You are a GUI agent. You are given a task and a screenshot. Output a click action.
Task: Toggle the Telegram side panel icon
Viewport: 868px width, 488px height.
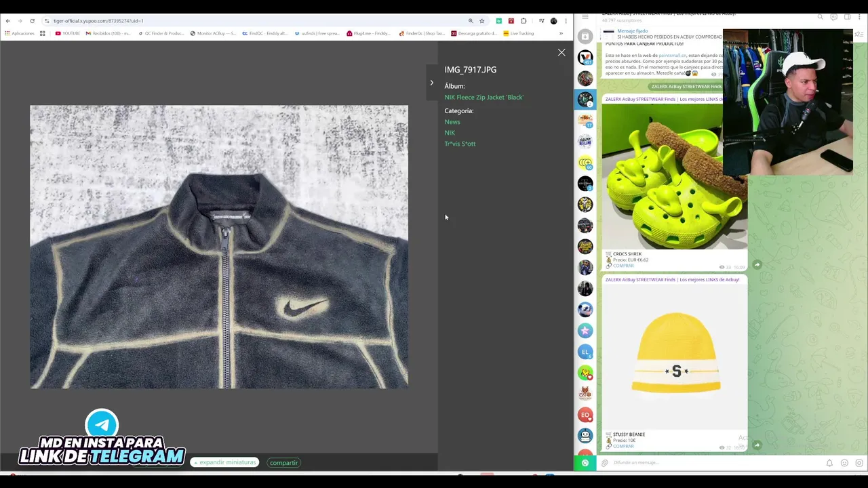tap(847, 16)
